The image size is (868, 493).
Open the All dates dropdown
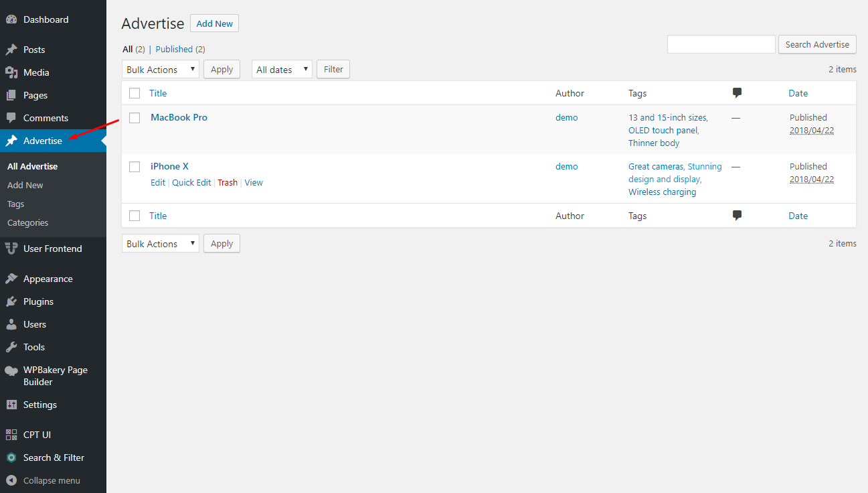(282, 69)
